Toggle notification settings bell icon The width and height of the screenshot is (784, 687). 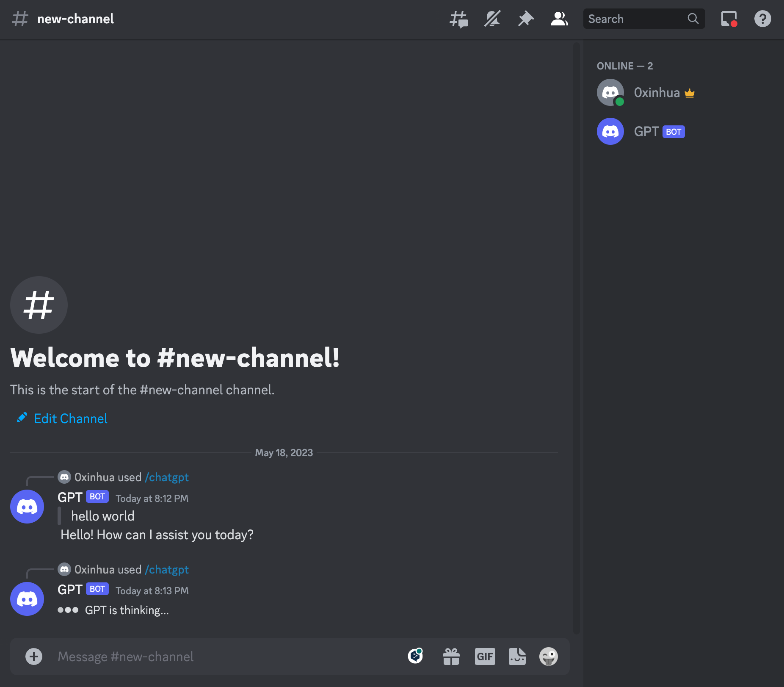point(492,19)
